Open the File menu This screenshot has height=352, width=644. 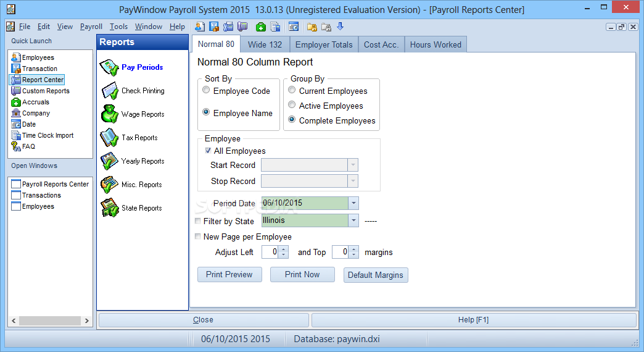[25, 27]
